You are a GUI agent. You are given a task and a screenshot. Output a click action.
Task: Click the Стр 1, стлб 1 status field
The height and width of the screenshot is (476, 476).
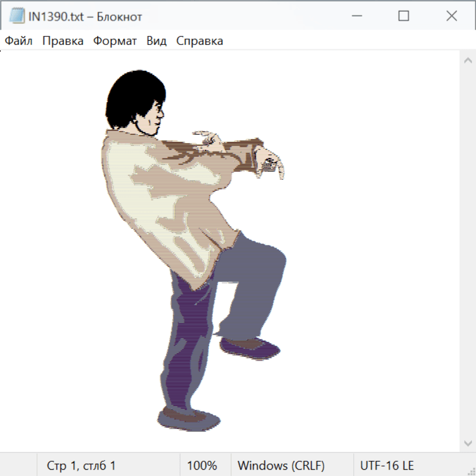coord(81,466)
